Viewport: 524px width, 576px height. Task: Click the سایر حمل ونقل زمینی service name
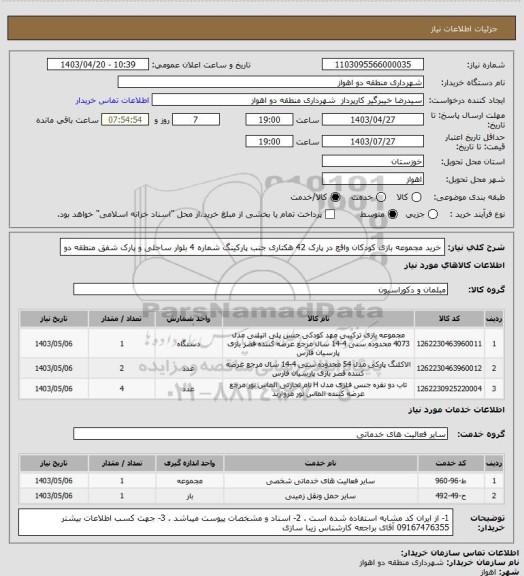pyautogui.click(x=320, y=496)
